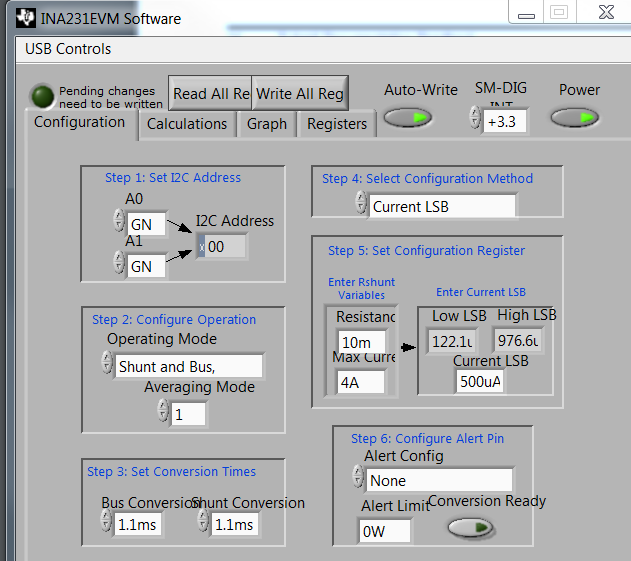The height and width of the screenshot is (561, 631).
Task: Click the Resistance 10m input field
Action: [361, 342]
